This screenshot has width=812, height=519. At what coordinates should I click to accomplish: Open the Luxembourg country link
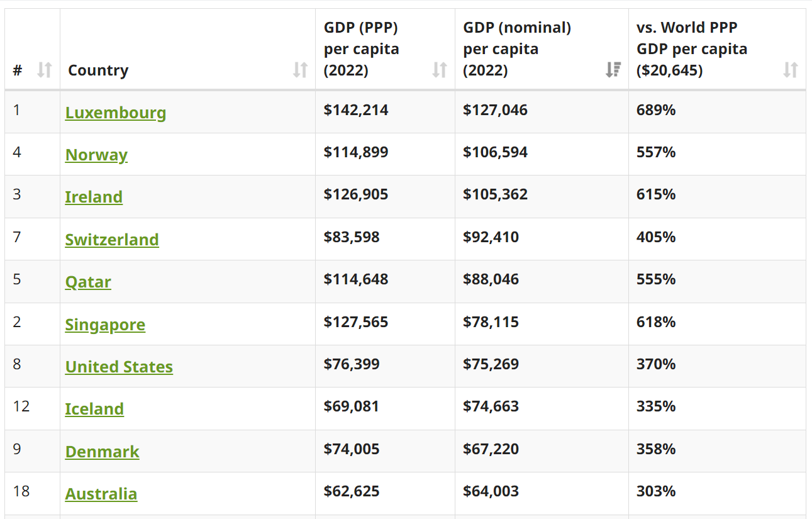tap(116, 113)
